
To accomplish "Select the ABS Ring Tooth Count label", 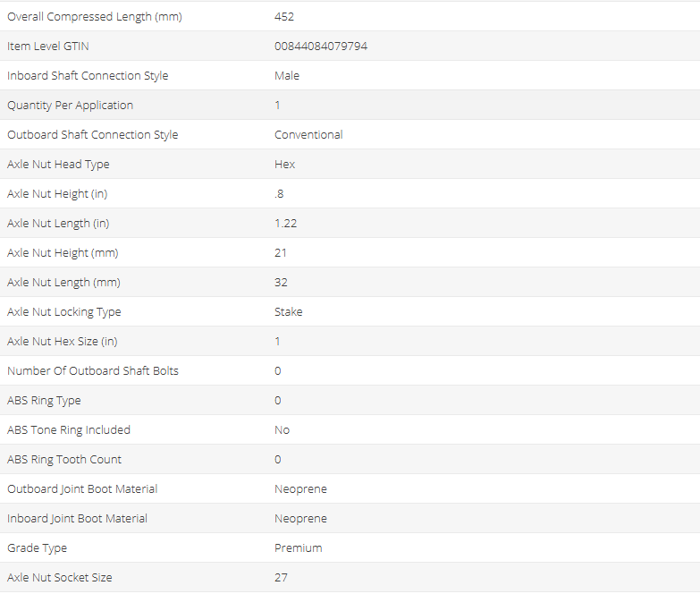I will 64,460.
